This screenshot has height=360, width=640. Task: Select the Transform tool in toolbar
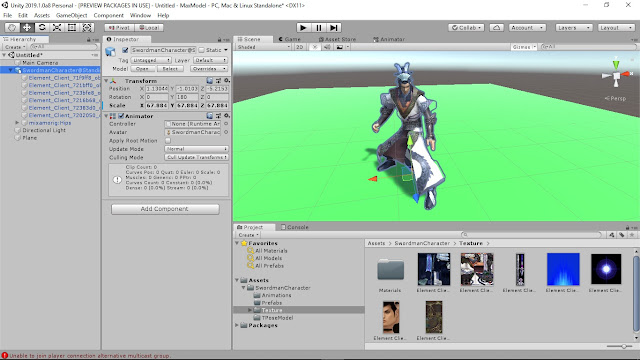click(x=87, y=27)
